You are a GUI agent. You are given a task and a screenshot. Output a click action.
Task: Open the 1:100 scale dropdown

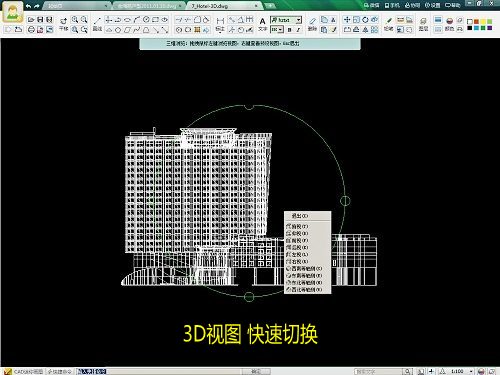(471, 371)
